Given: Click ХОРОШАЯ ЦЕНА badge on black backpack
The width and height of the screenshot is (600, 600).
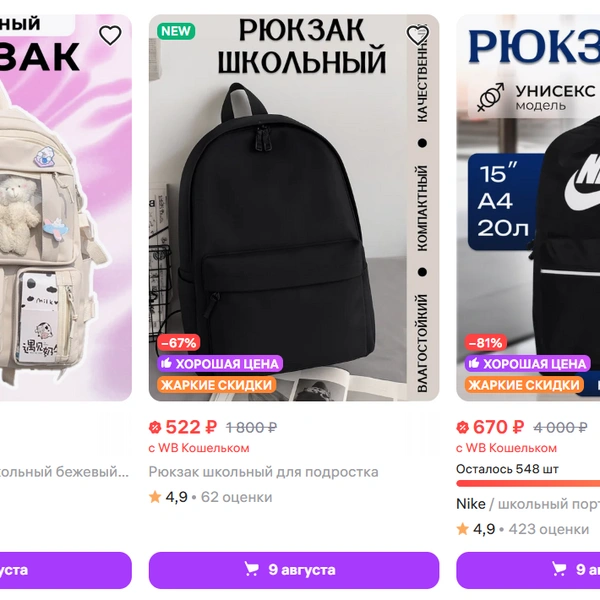Looking at the screenshot, I should [x=220, y=364].
